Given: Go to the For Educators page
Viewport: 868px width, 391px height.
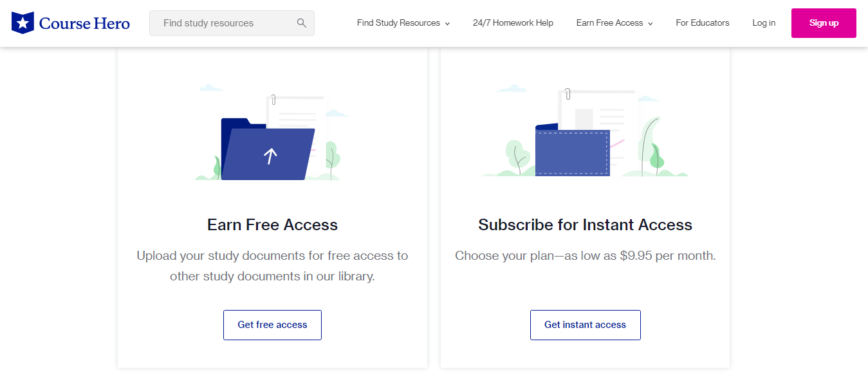Looking at the screenshot, I should pos(703,23).
